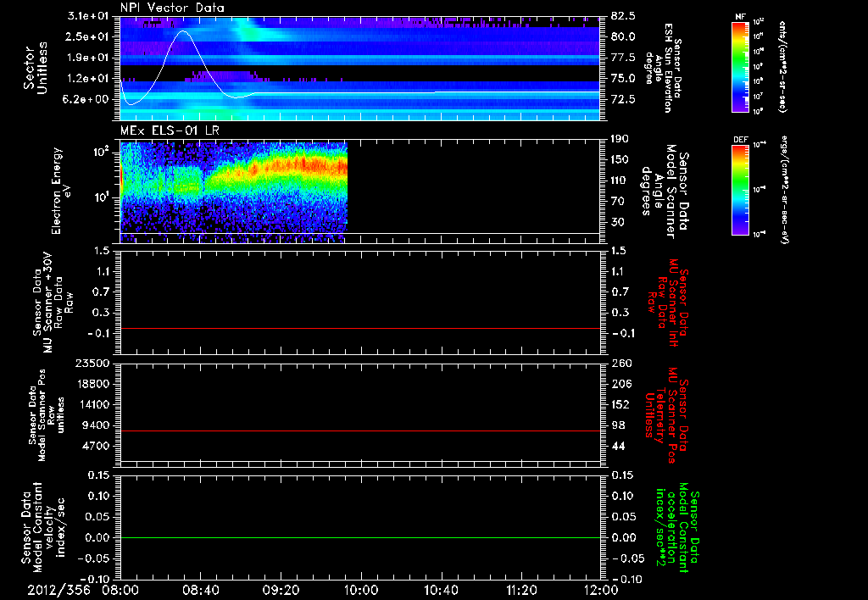Click the 44 telemetry tick label
The image size is (868, 600).
[x=617, y=446]
